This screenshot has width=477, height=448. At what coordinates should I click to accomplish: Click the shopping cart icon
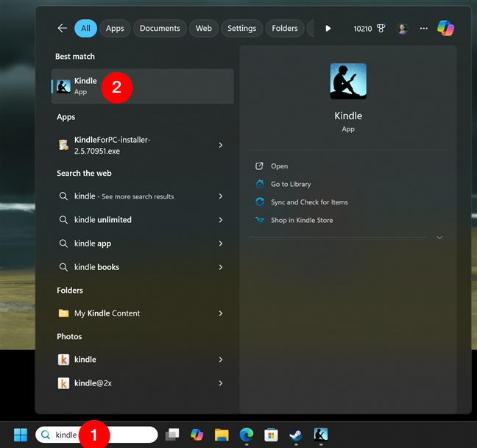point(260,220)
